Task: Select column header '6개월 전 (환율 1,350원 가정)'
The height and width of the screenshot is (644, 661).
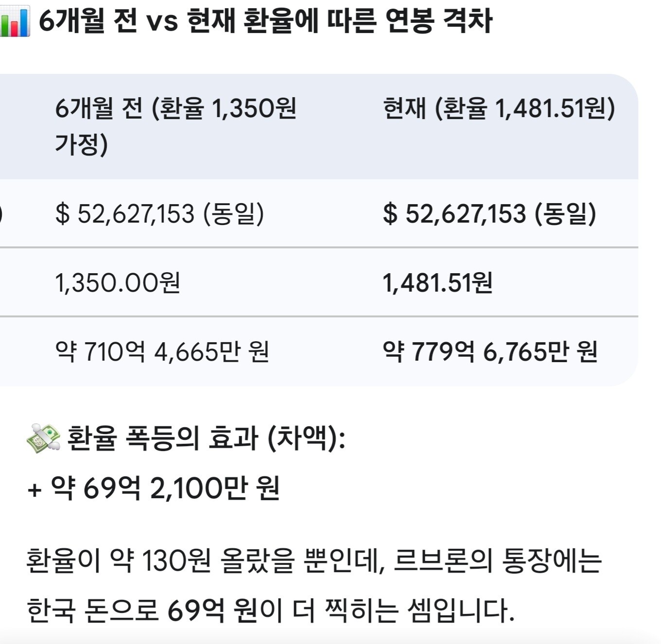Action: [175, 126]
